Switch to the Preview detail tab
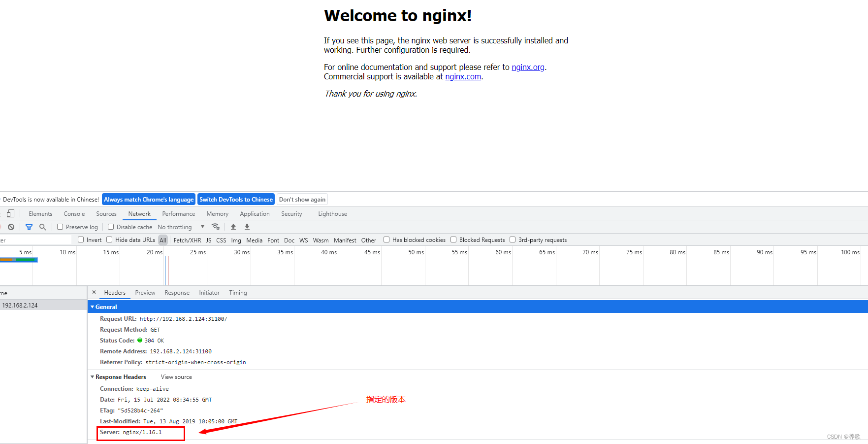This screenshot has width=868, height=444. pos(145,292)
